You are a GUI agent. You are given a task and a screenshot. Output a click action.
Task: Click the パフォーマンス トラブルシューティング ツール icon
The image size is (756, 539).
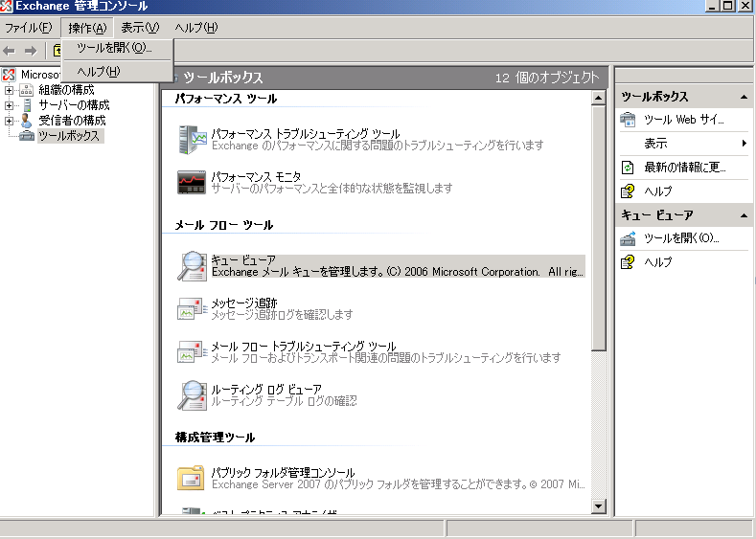193,140
